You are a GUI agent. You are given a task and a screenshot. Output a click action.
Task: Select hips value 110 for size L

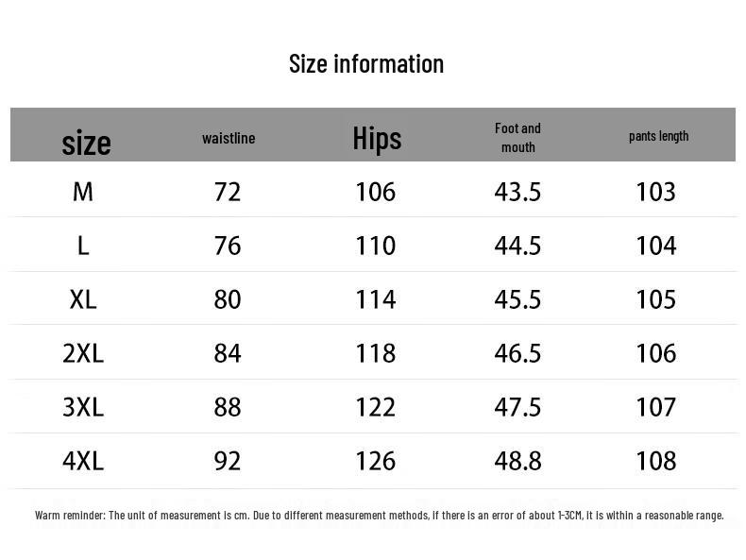pos(375,246)
